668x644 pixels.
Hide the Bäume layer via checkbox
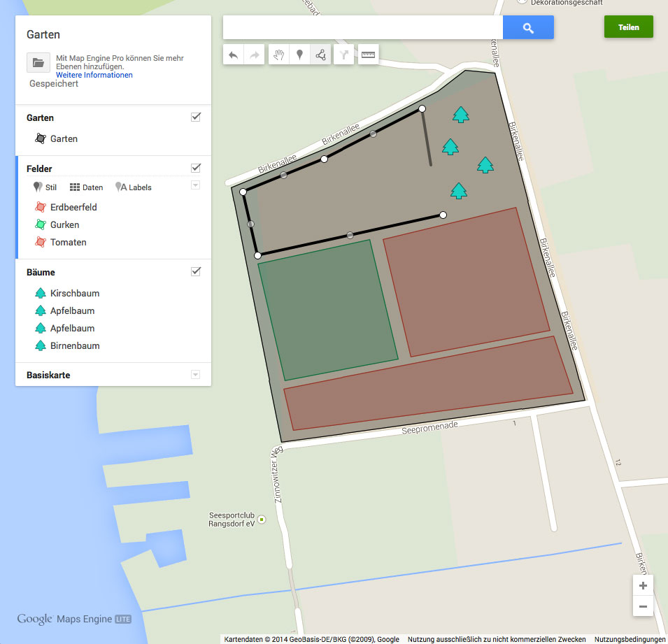[x=196, y=271]
